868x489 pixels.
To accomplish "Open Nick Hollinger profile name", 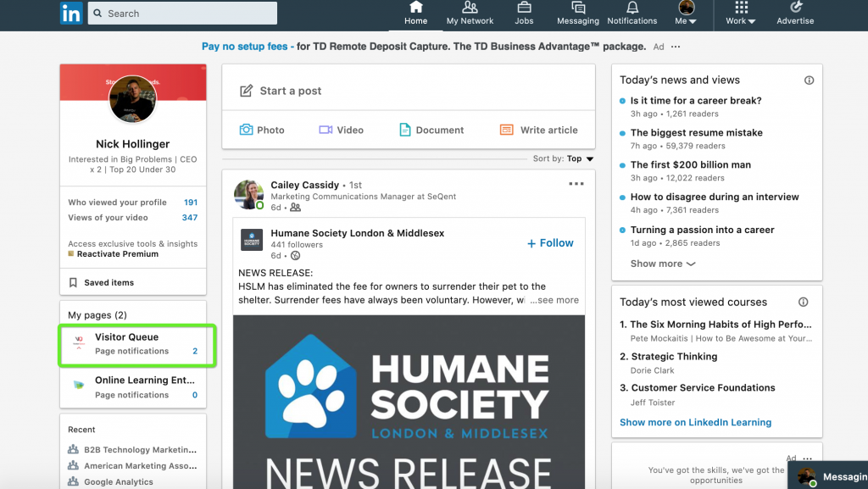I will coord(133,144).
